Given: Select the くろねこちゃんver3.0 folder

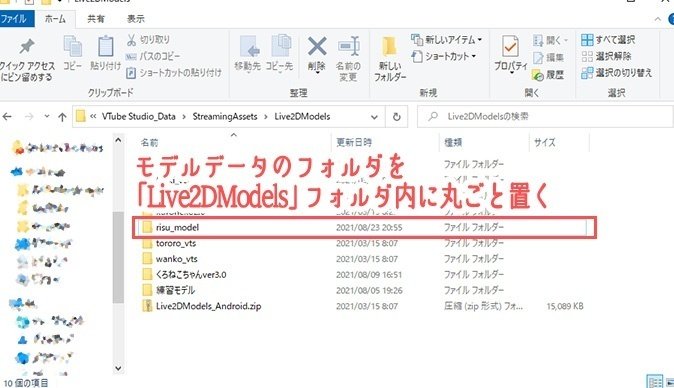Looking at the screenshot, I should (x=191, y=275).
